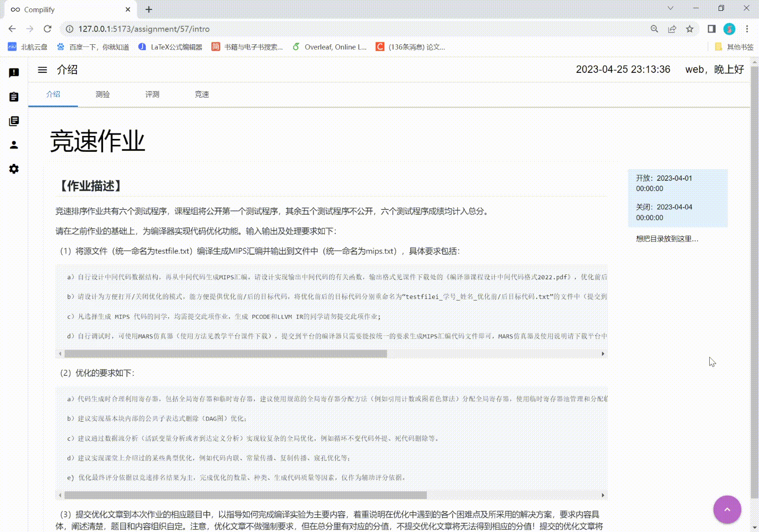Open the Overleaf bookmark link
759x532 pixels.
(x=329, y=47)
